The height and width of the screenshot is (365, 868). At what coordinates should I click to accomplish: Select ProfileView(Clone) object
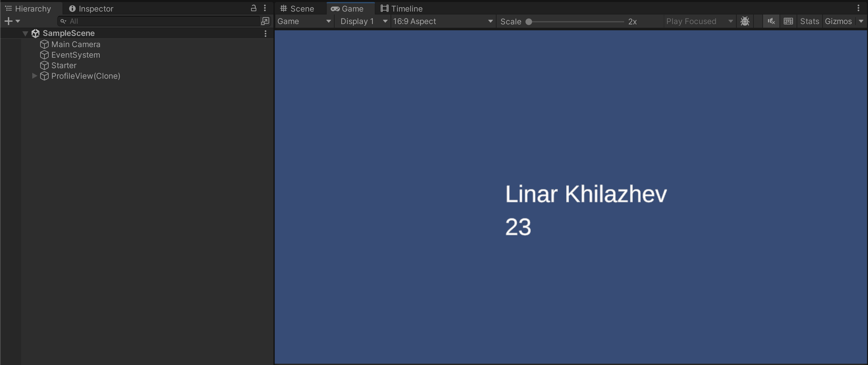click(x=86, y=76)
